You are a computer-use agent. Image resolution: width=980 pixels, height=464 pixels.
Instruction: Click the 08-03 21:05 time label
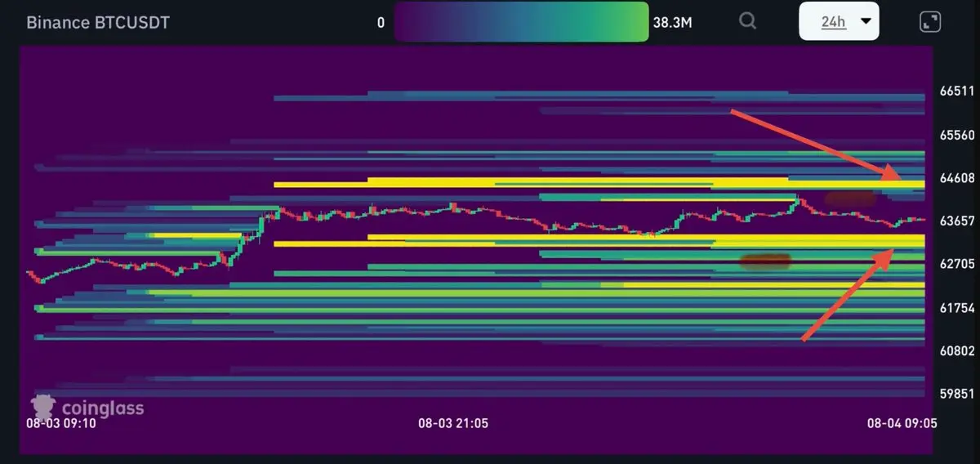pos(453,423)
